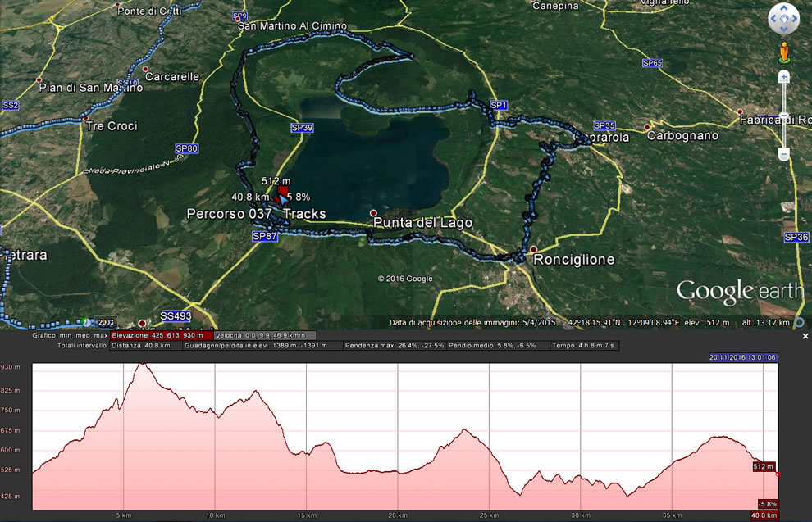Zoom out with the minus button
The image size is (812, 522).
pos(784,154)
